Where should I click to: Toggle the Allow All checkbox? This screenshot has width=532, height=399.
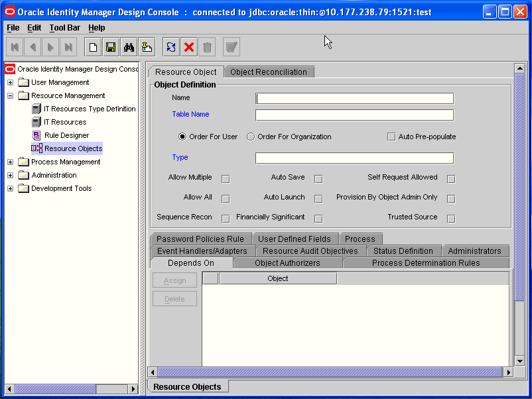click(x=226, y=199)
